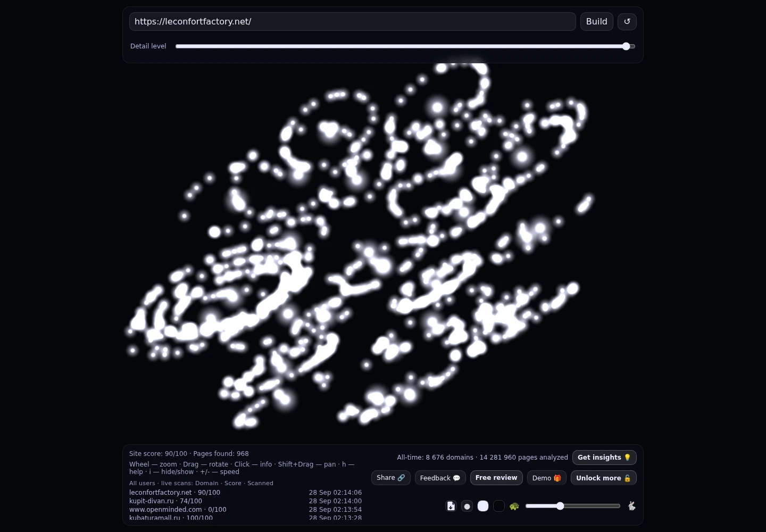
Task: Click the Build button
Action: [597, 22]
